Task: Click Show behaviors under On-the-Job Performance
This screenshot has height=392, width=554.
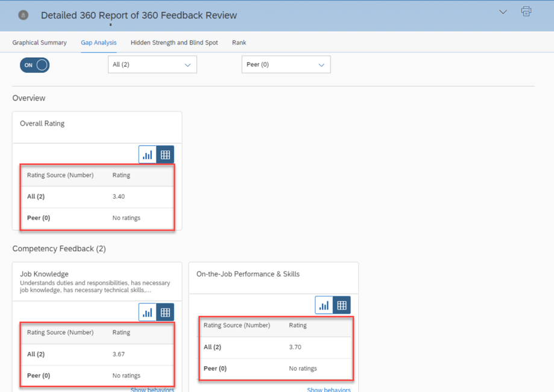Action: [329, 390]
